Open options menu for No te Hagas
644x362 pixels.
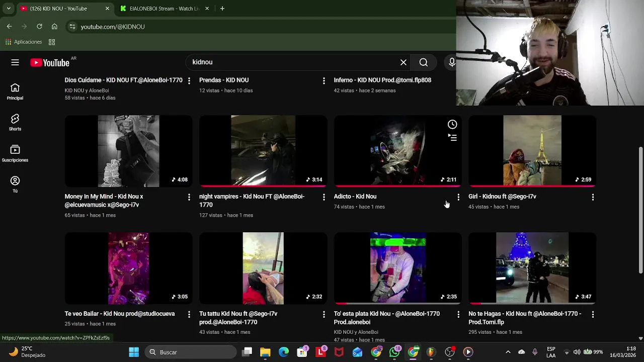point(593,314)
